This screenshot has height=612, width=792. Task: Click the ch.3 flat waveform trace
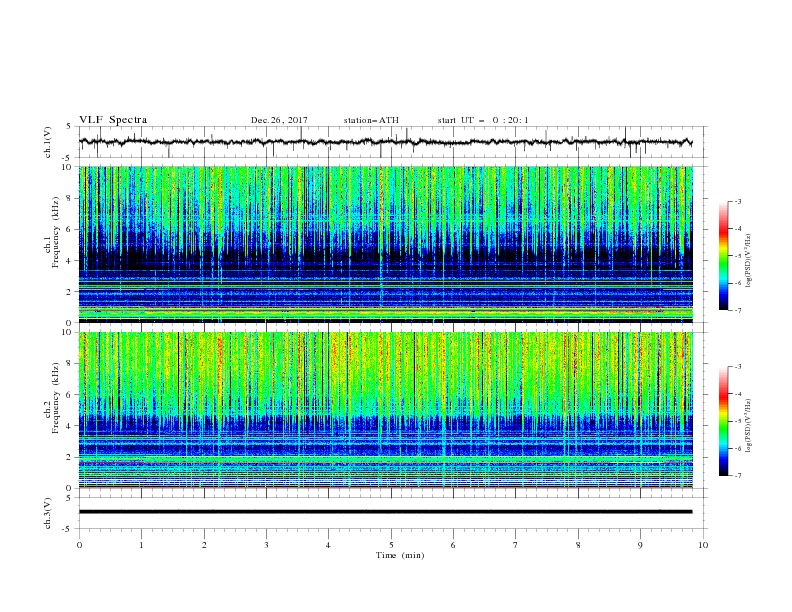[x=385, y=512]
